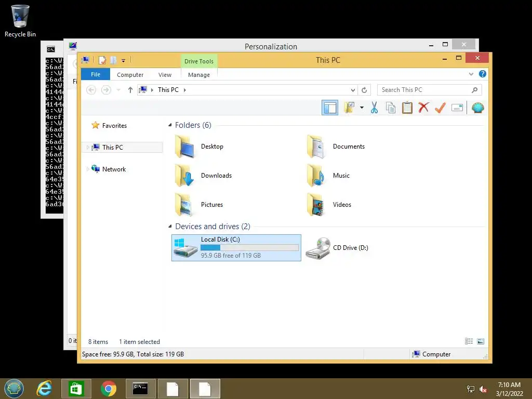Select the Drive Tools contextual tab
Screen dimensions: 532x399
(x=199, y=61)
